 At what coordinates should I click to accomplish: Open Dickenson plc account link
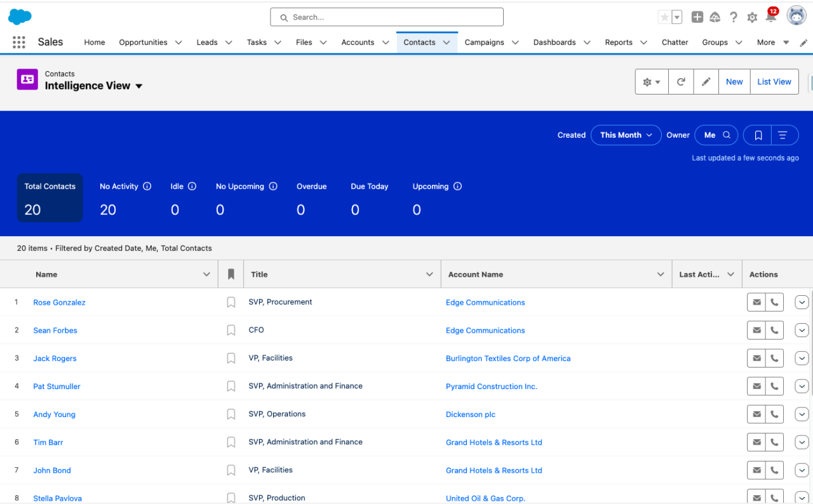coord(471,414)
